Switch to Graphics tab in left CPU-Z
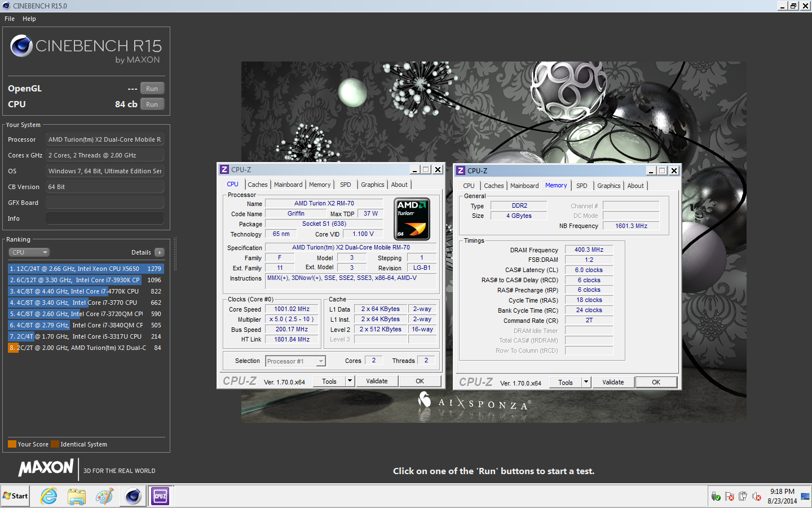This screenshot has height=508, width=812. pos(373,185)
